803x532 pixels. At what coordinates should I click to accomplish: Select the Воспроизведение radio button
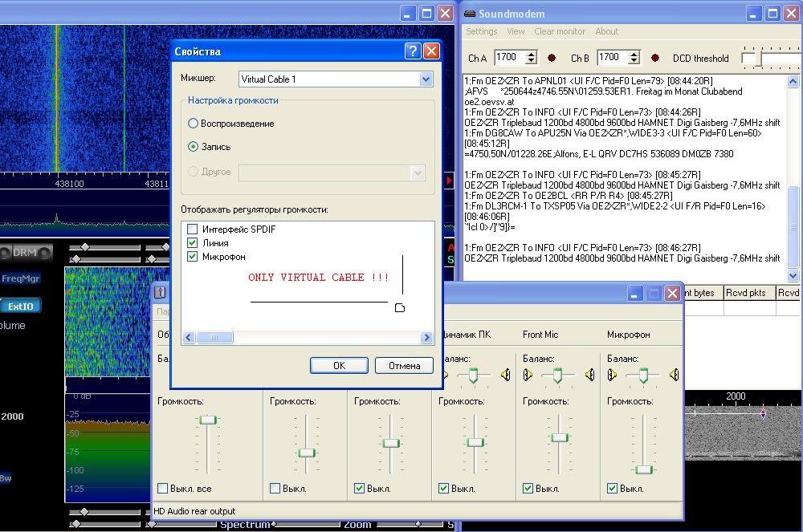[193, 124]
